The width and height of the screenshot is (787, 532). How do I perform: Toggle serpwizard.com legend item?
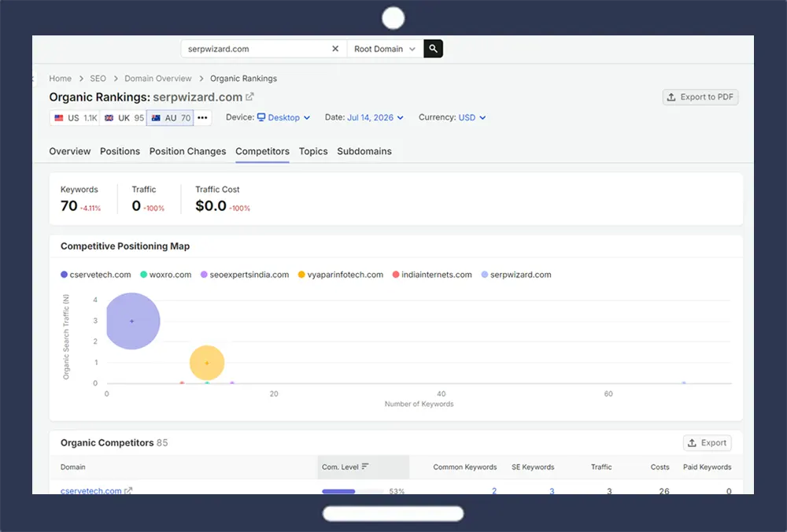coord(516,275)
